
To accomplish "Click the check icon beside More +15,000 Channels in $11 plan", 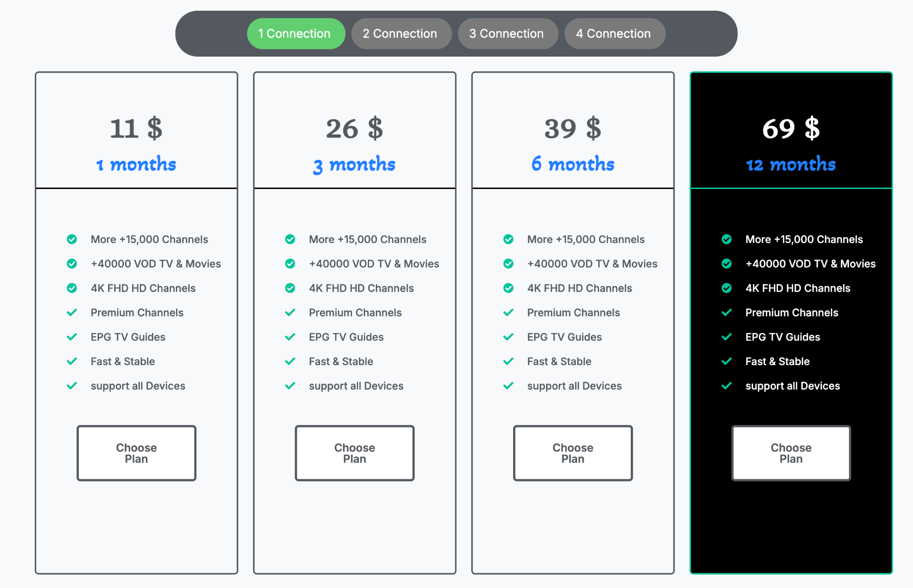I will [72, 239].
